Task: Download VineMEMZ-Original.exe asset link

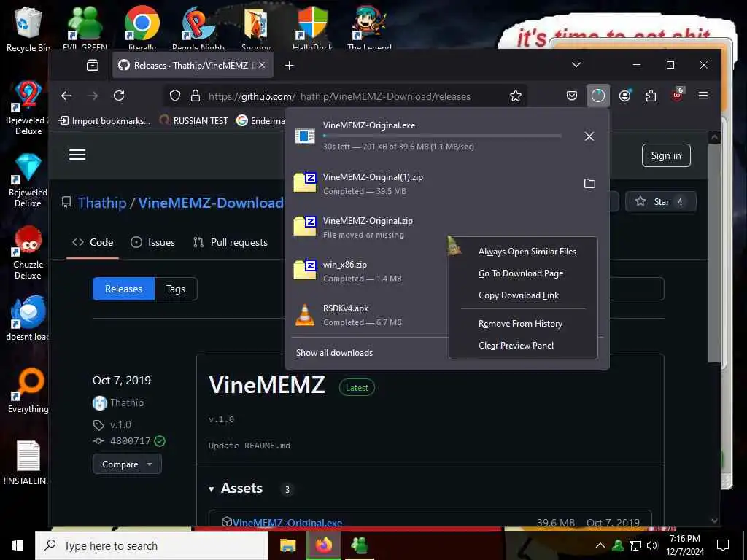Action: (x=287, y=522)
